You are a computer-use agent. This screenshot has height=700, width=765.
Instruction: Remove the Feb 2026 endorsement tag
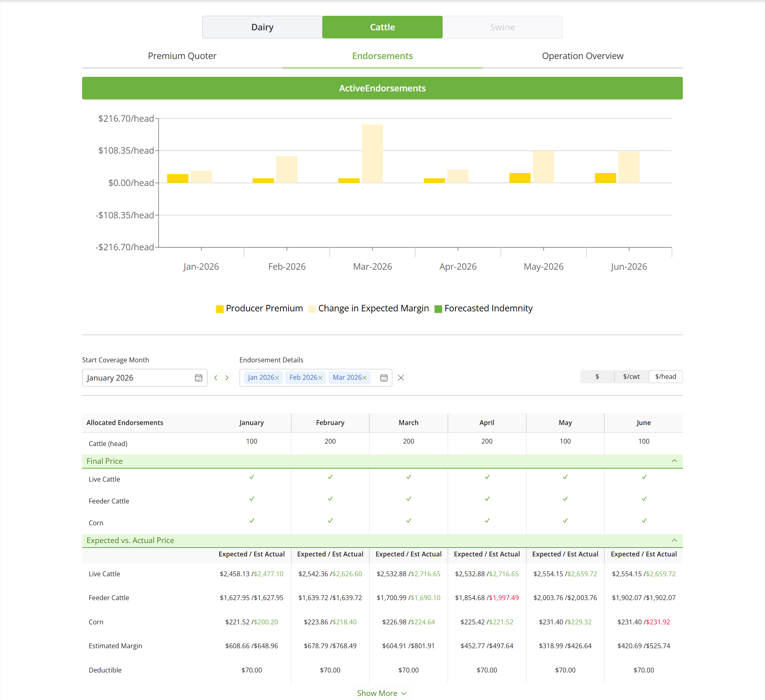click(320, 378)
